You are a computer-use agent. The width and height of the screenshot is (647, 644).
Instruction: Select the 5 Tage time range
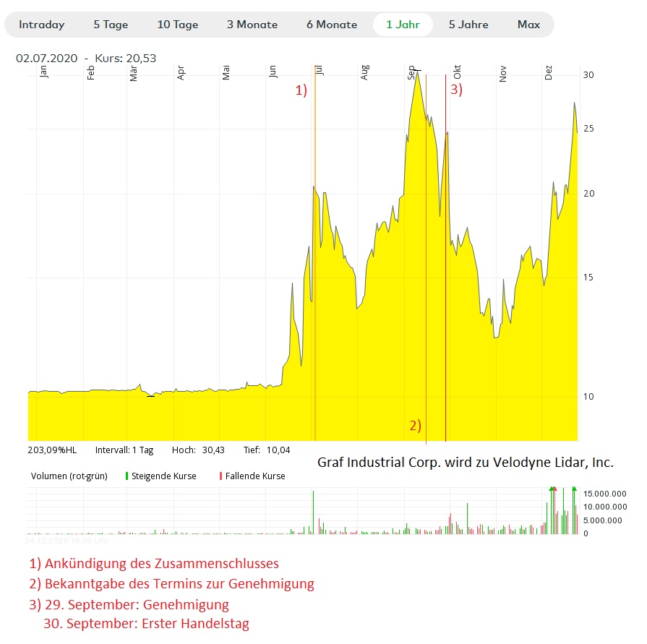[110, 25]
